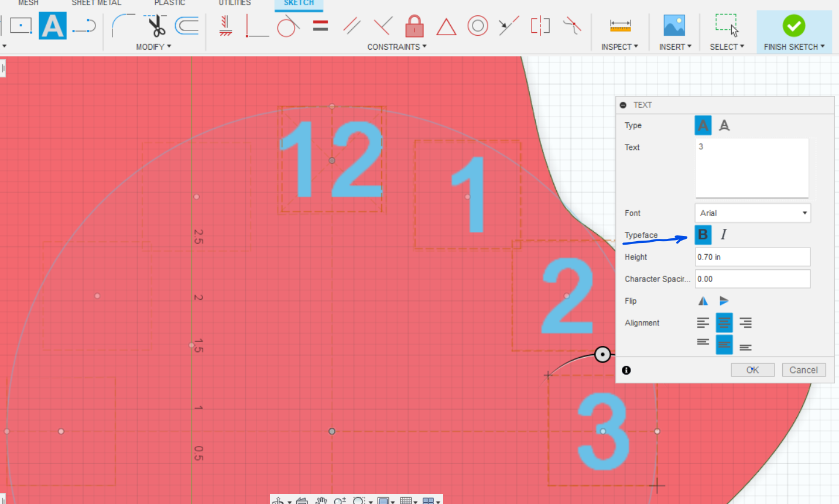Confirm text settings with OK button
Viewport: 839px width, 504px height.
pyautogui.click(x=752, y=369)
